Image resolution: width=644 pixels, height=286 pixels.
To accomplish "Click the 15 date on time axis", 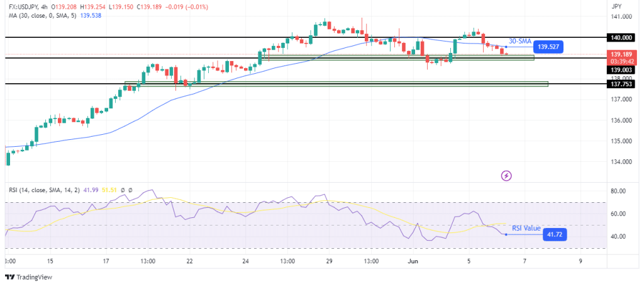I will tap(50, 261).
